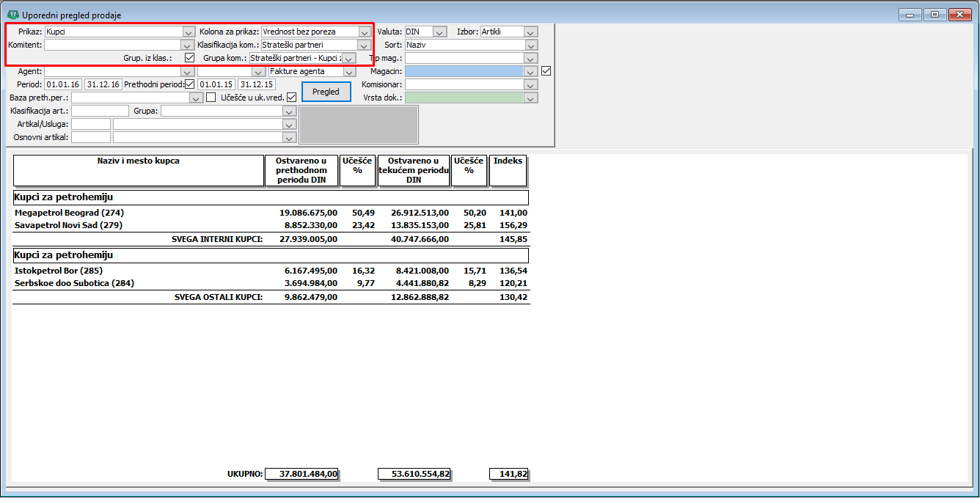The width and height of the screenshot is (980, 498).
Task: Select the Istokpetrol Bor (285) row
Action: point(271,271)
